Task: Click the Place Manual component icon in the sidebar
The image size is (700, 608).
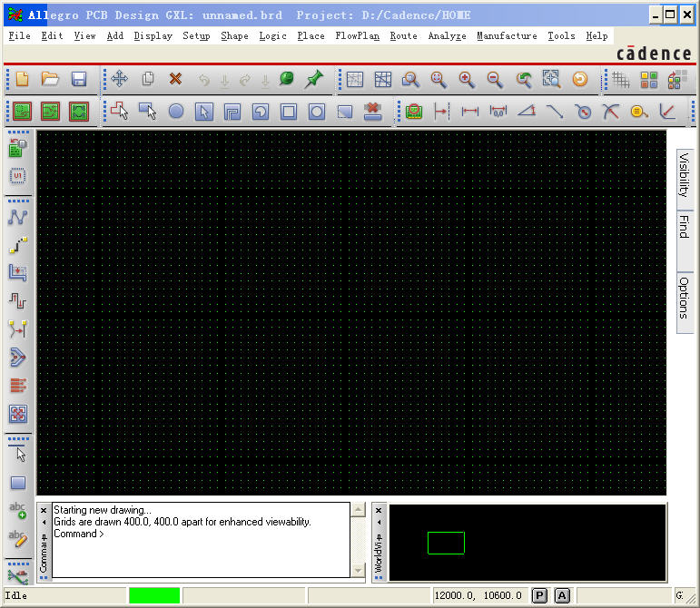Action: pos(17,149)
